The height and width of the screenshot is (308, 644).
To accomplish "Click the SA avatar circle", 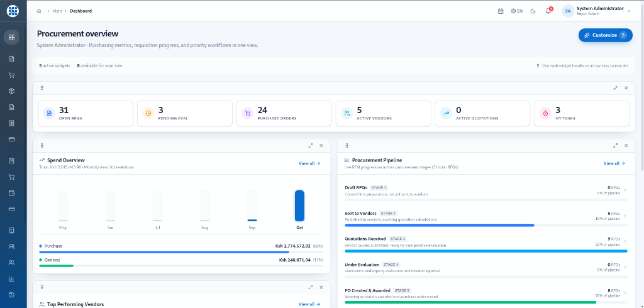I will 568,11.
